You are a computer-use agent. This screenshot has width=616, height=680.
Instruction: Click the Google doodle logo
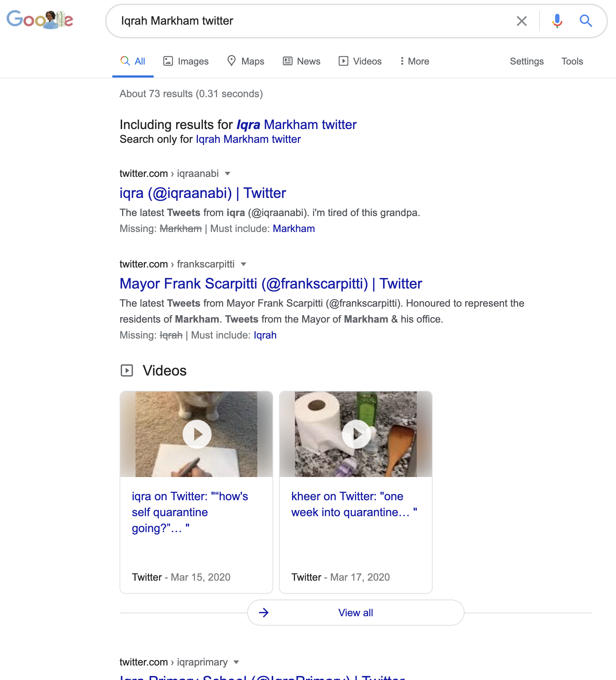(x=40, y=20)
